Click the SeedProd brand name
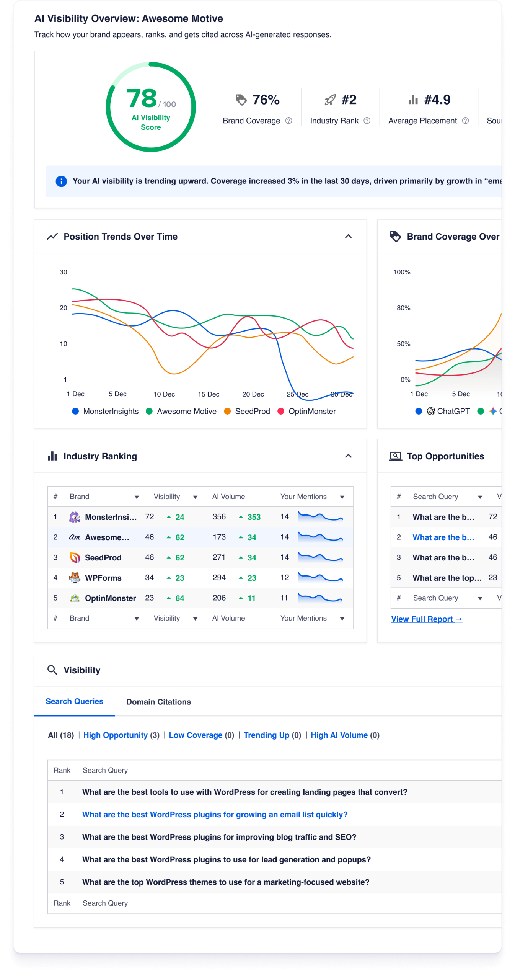The width and height of the screenshot is (515, 980). [x=103, y=557]
